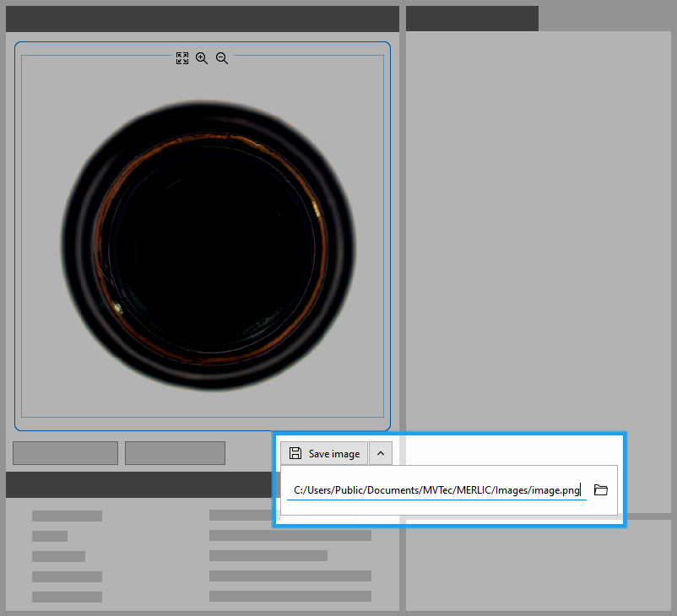Zoom in using the magnifier plus icon

pos(202,58)
